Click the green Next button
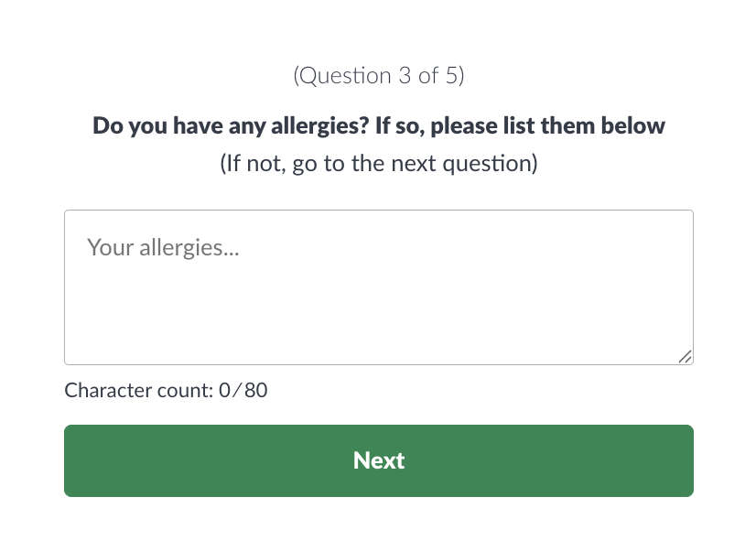Viewport: 756px width, 551px height. point(378,460)
